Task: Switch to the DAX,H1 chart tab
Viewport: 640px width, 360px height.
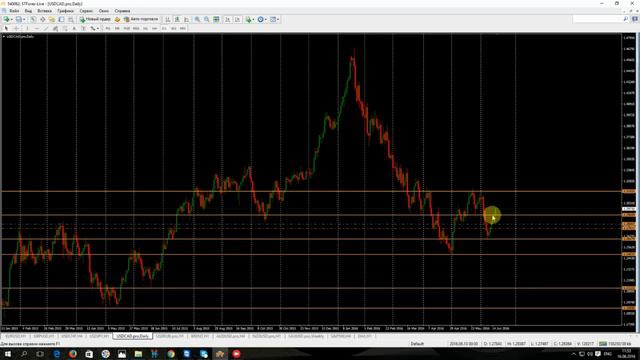Action: pos(364,336)
